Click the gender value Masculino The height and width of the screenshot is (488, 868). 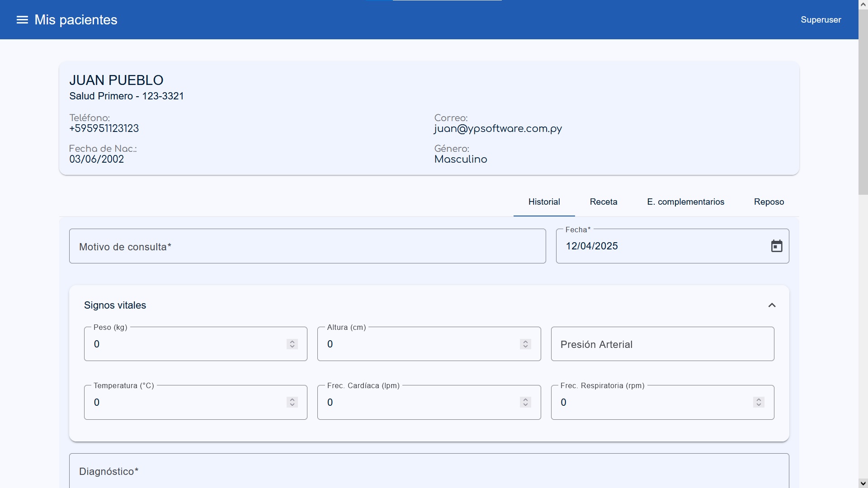pyautogui.click(x=461, y=159)
